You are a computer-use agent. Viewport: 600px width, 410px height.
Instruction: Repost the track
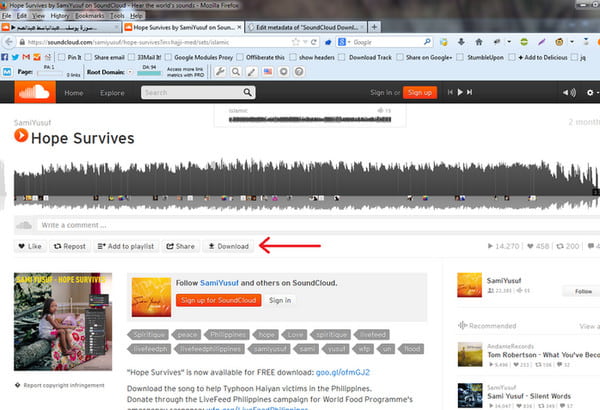click(x=70, y=245)
